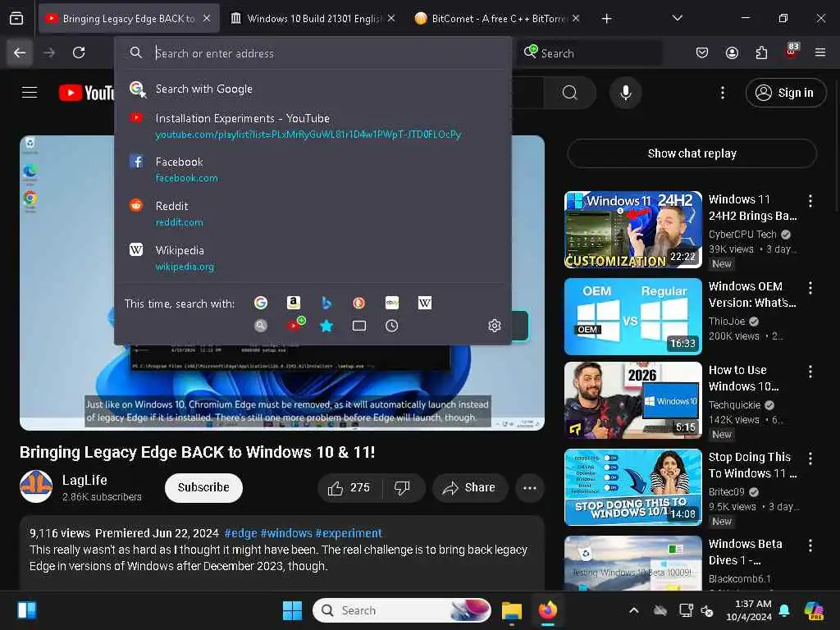Click Firefox icon on taskbar
This screenshot has height=630, width=840.
(x=547, y=610)
